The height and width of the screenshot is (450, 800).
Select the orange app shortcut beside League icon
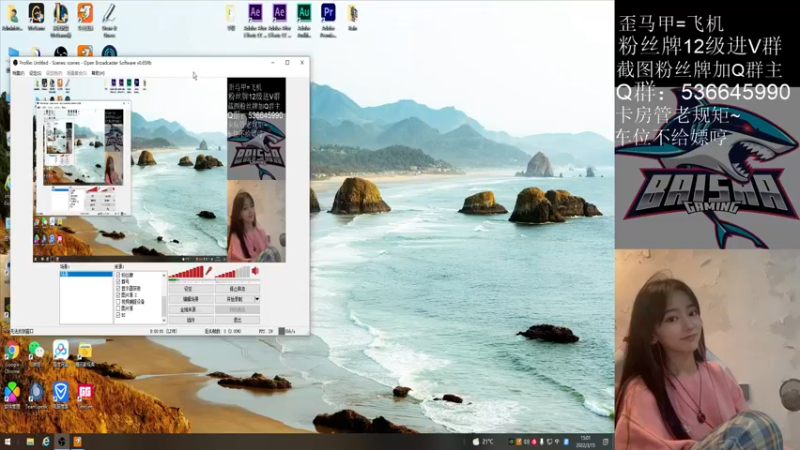[x=85, y=17]
